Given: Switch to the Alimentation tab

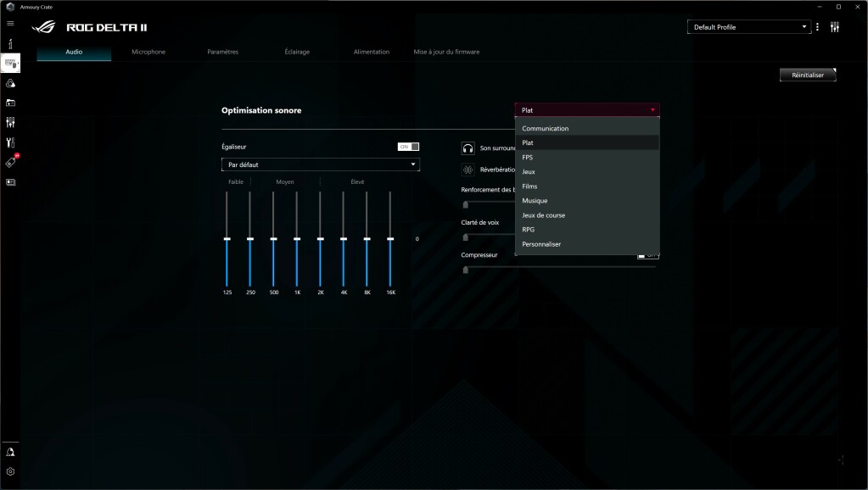Looking at the screenshot, I should tap(372, 52).
